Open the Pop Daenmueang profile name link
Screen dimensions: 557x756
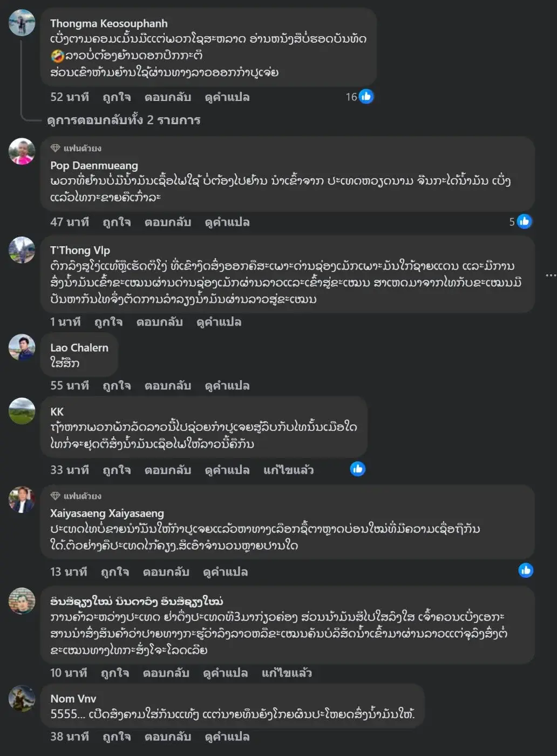pos(94,165)
